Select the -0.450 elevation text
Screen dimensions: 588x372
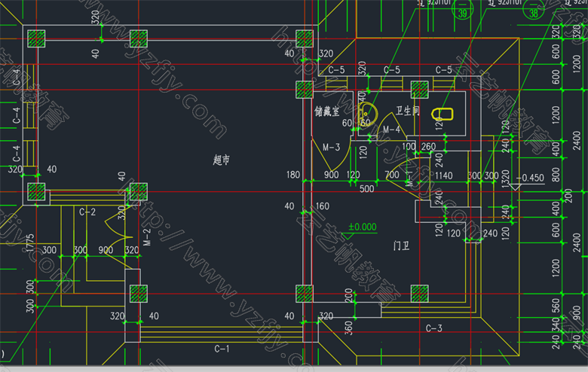pos(530,178)
